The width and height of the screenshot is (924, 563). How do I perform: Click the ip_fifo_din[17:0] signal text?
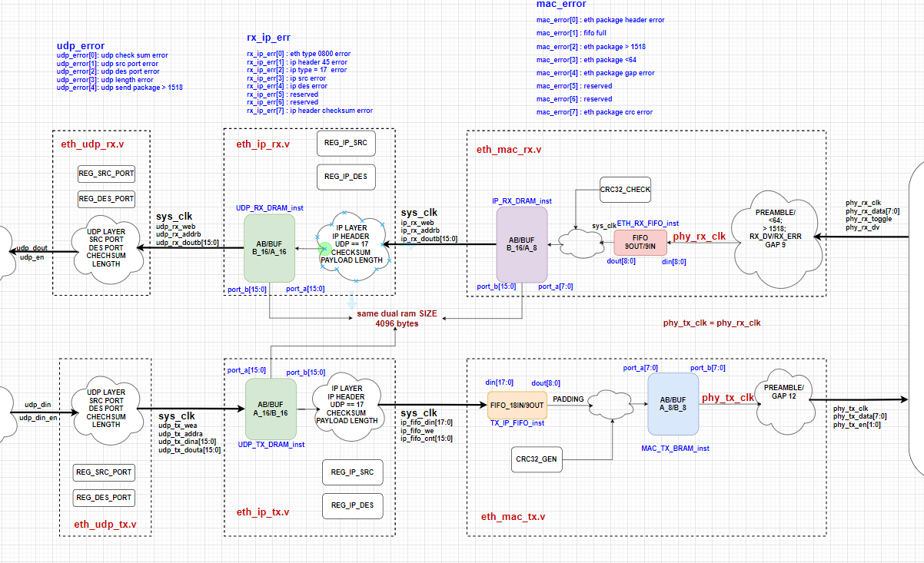(427, 422)
